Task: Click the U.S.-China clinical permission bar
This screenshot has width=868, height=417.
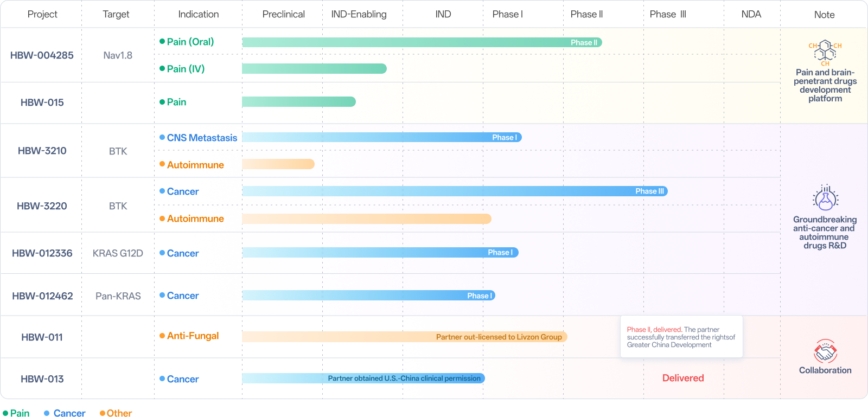Action: point(363,378)
